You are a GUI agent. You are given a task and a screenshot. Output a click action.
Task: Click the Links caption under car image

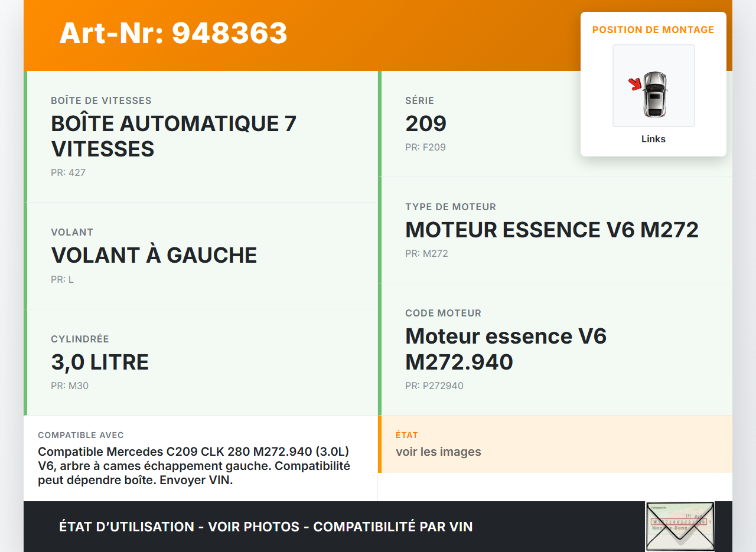653,139
